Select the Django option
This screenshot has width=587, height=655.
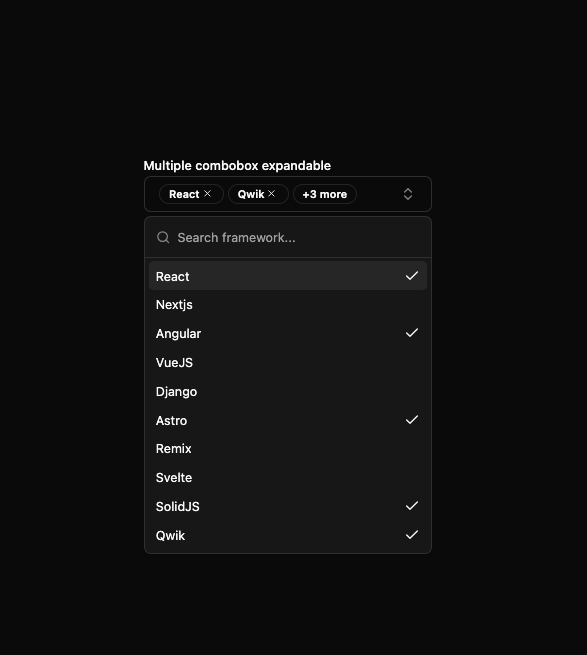[287, 391]
